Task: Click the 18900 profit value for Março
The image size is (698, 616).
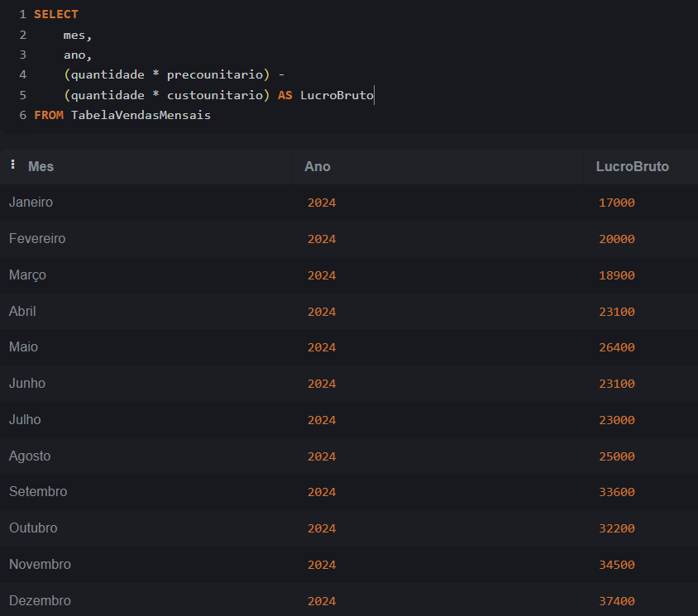Action: click(x=616, y=275)
